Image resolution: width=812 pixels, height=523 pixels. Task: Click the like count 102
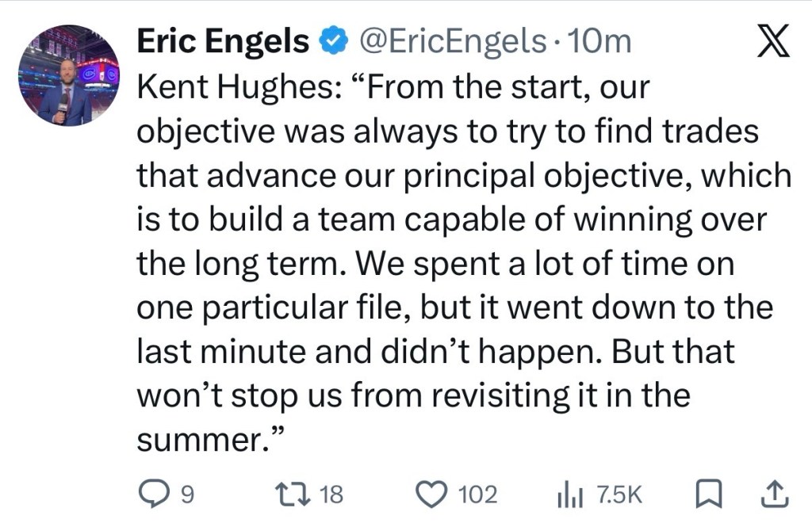(x=477, y=496)
